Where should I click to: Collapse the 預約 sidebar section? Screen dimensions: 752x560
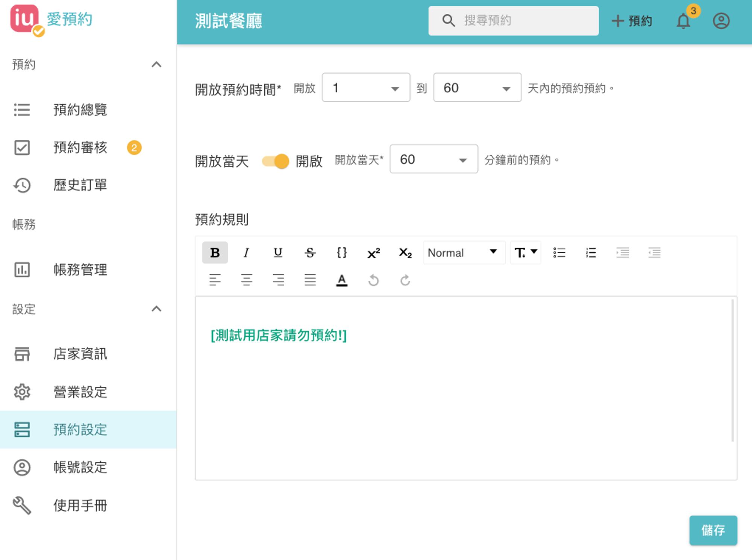pyautogui.click(x=156, y=65)
